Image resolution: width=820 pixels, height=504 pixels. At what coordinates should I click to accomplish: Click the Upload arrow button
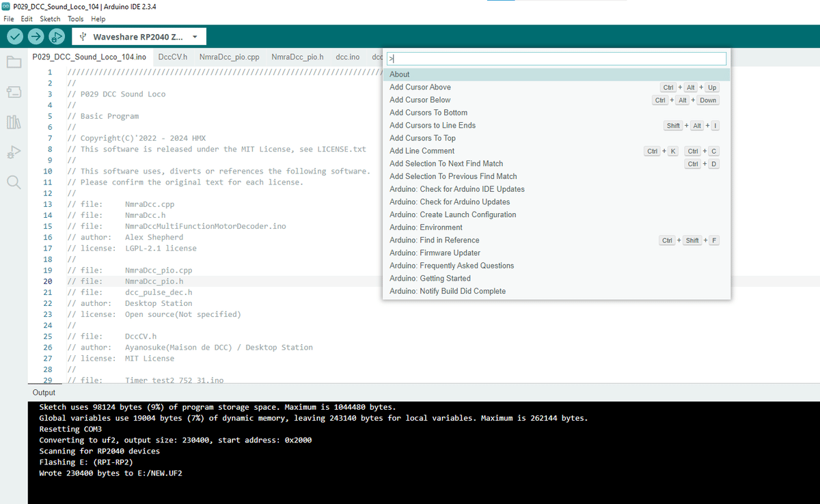click(x=36, y=36)
